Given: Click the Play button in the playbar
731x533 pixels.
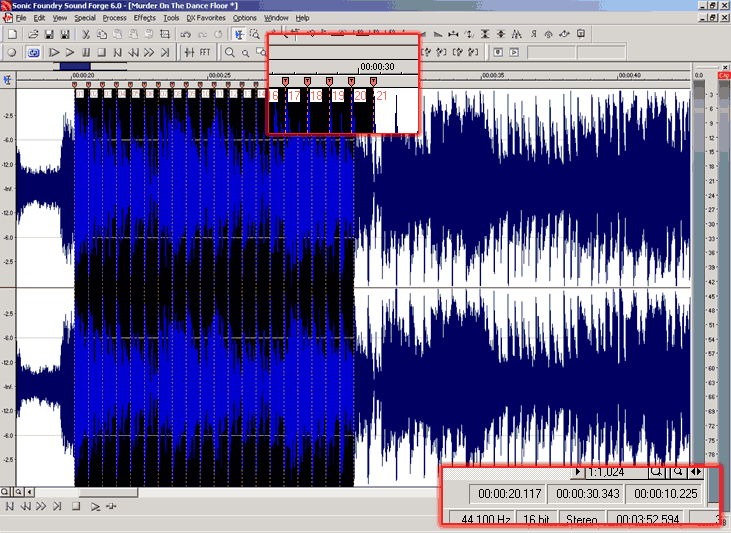Looking at the screenshot, I should click(x=95, y=506).
